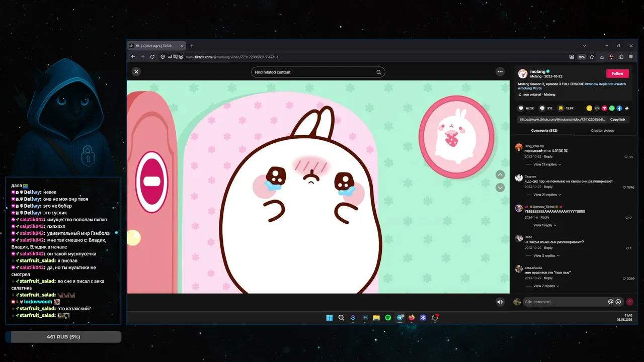The width and height of the screenshot is (644, 362).
Task: Share the video to WhatsApp
Action: click(612, 108)
